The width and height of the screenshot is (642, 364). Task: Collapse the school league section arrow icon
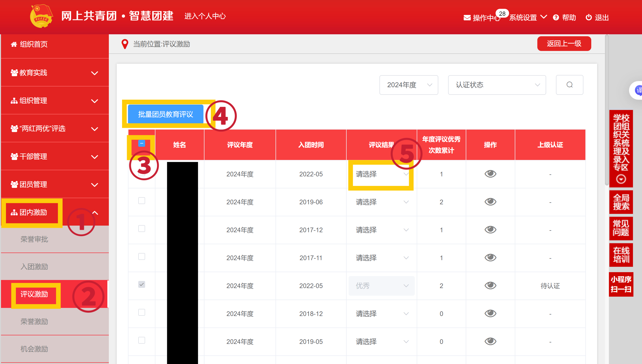[621, 179]
